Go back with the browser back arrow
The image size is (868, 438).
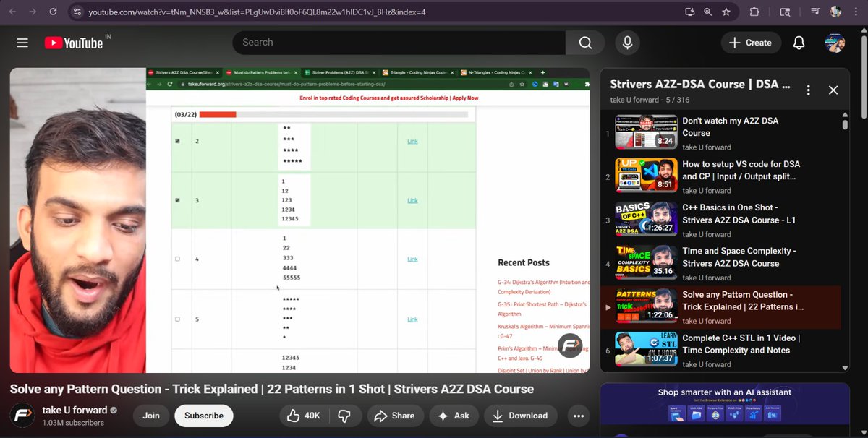pos(11,12)
